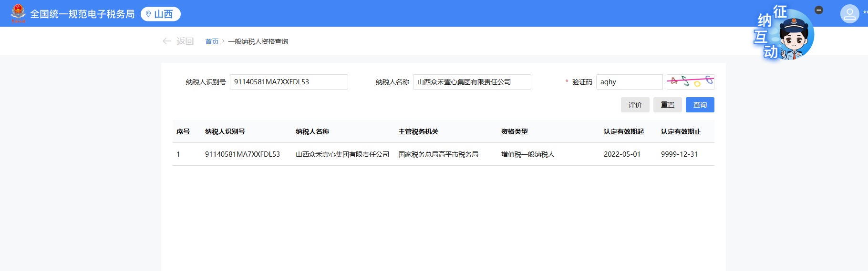Click the 国家税务总局高平市税务局 table cell
Screen dimensions: 868x271
[x=438, y=154]
